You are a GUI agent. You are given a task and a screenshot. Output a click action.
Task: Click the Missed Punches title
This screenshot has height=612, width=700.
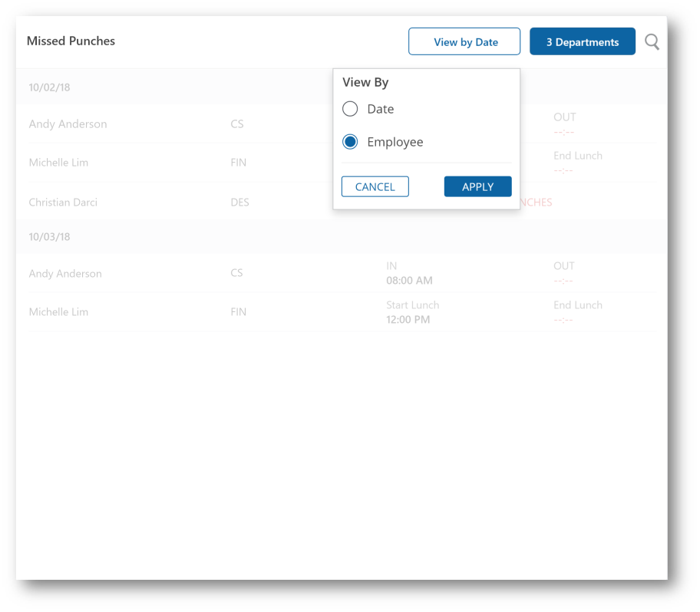[71, 41]
